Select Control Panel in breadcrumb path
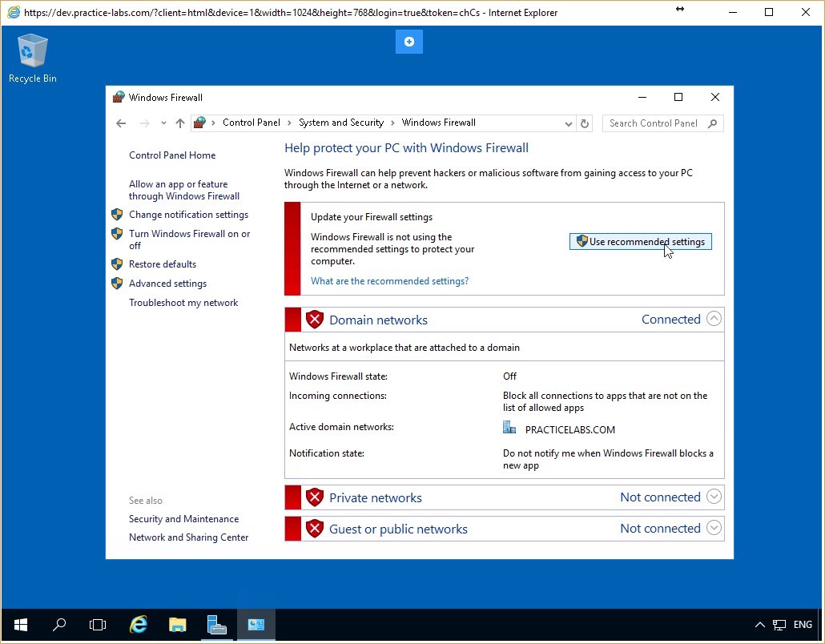The width and height of the screenshot is (825, 644). [252, 123]
